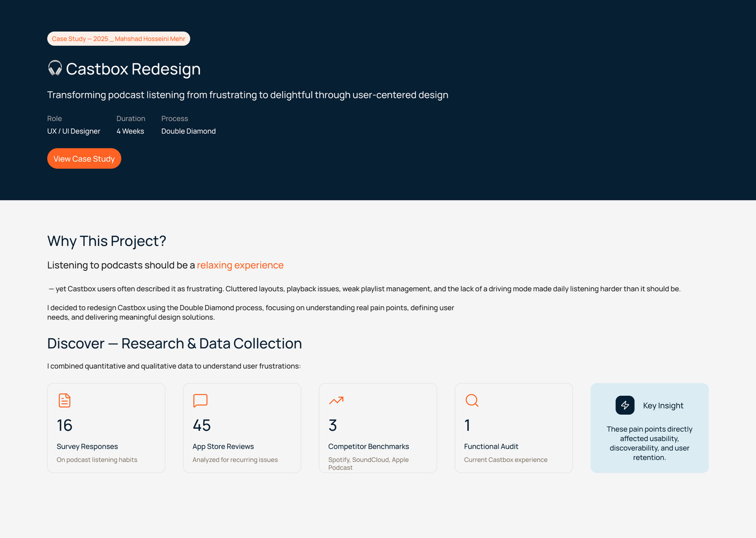756x538 pixels.
Task: Click the 'UX / UI Designer' role value
Action: click(x=74, y=131)
